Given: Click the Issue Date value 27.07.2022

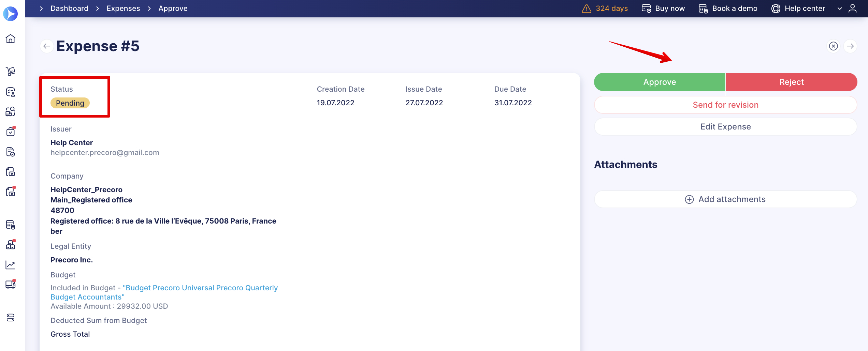Looking at the screenshot, I should tap(424, 103).
